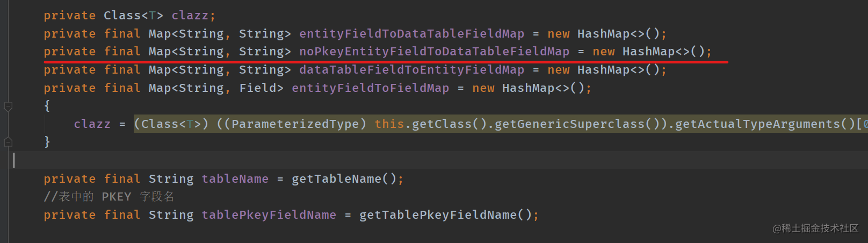Screen dimensions: 868x243
Task: Click the PKEY Chinese comment line
Action: [109, 197]
